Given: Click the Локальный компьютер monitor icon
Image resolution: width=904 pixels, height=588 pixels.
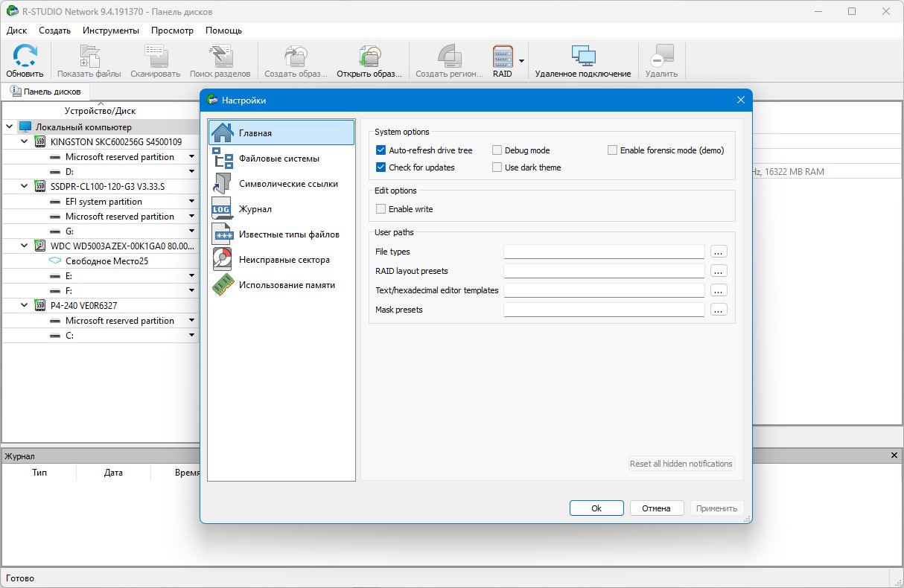Looking at the screenshot, I should 25,127.
